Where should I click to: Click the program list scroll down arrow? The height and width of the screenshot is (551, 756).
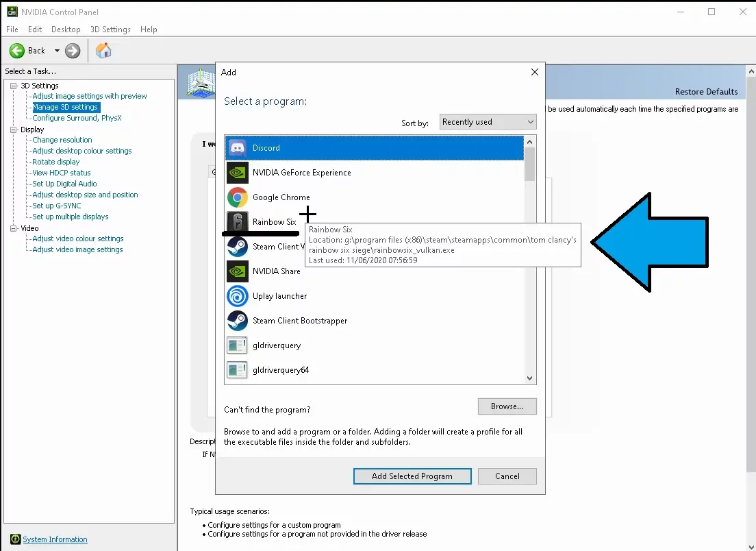(x=530, y=378)
